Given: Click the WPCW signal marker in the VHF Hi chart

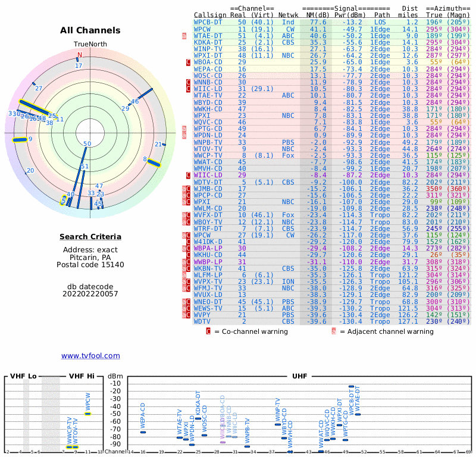Looking at the screenshot, I should 87,414.
